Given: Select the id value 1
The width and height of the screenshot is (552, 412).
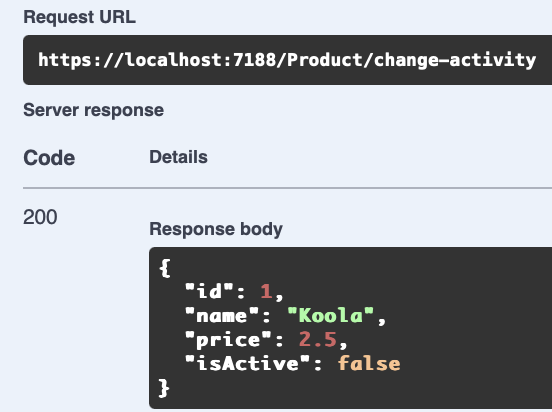Looking at the screenshot, I should point(266,292).
